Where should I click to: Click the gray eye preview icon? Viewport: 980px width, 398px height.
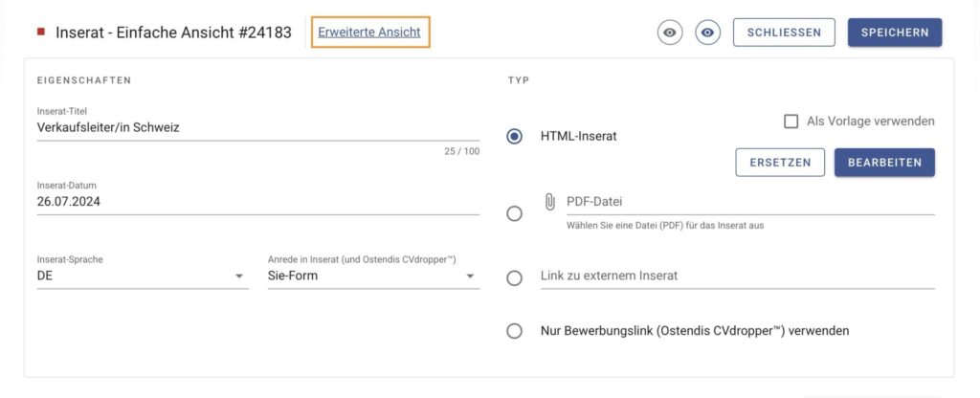670,33
